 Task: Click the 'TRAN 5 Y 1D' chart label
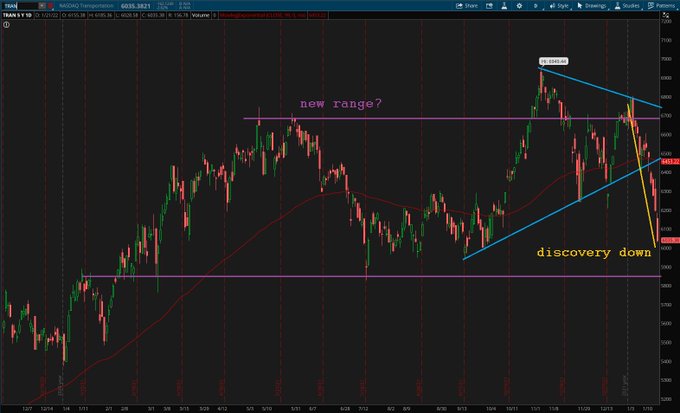tap(17, 15)
